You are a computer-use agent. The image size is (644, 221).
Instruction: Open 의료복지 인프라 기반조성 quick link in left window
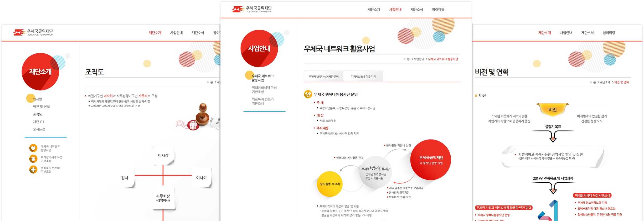[50, 170]
